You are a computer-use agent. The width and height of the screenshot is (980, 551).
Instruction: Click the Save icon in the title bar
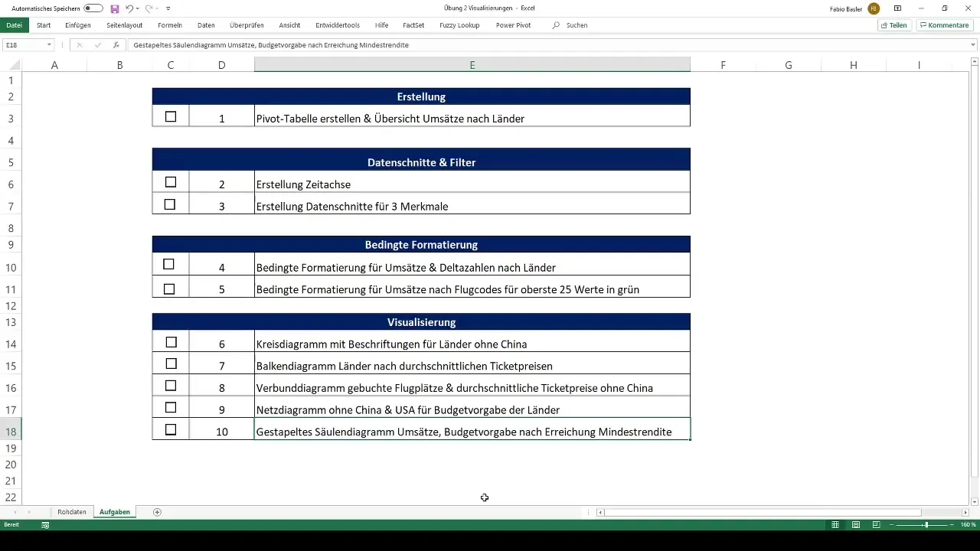tap(115, 8)
